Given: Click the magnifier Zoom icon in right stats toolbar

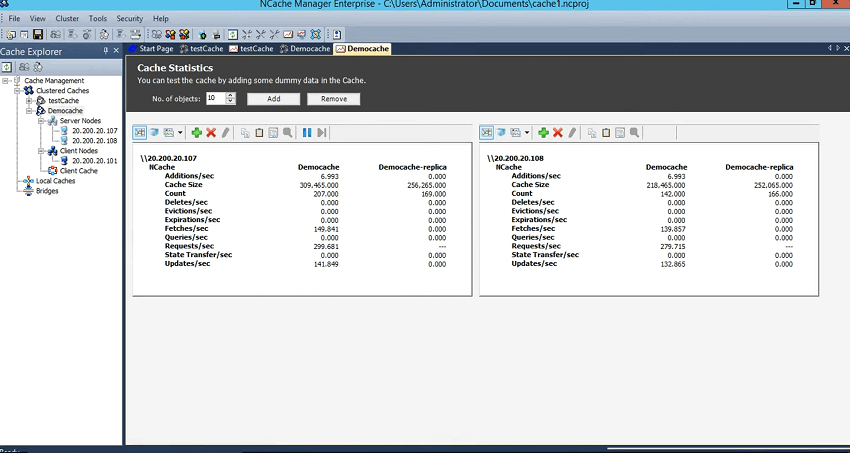Looking at the screenshot, I should point(634,133).
